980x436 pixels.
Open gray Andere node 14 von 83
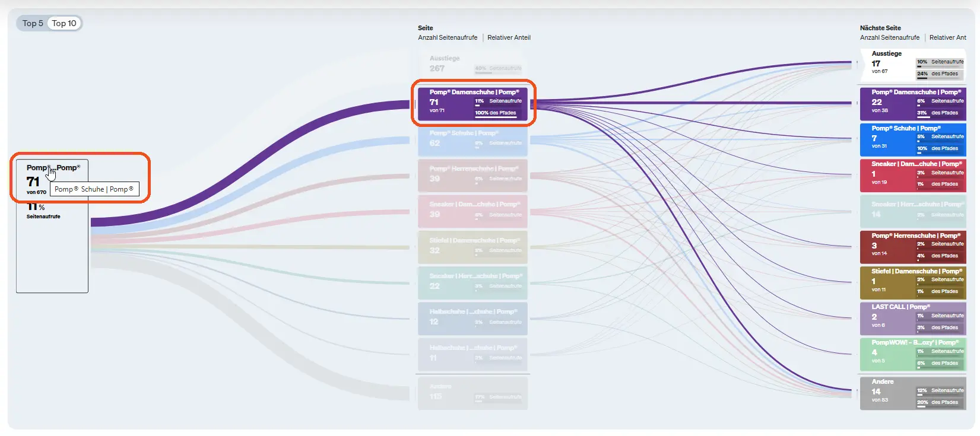pos(913,393)
